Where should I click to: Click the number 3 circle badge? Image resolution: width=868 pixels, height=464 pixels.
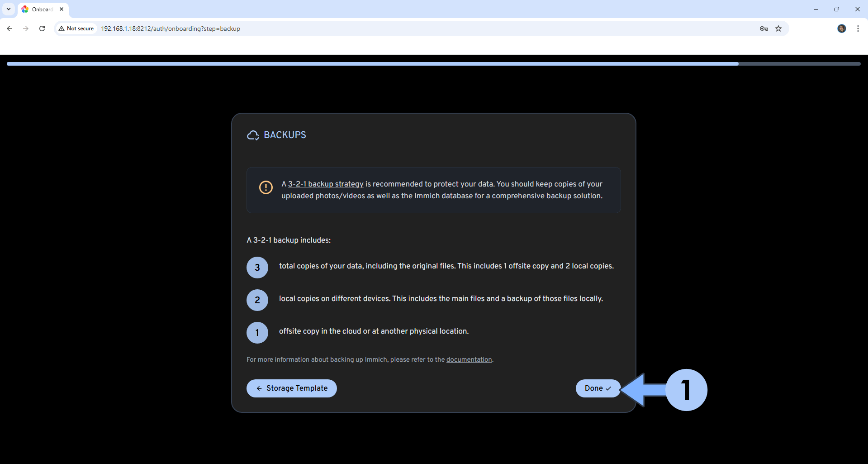[x=257, y=268]
